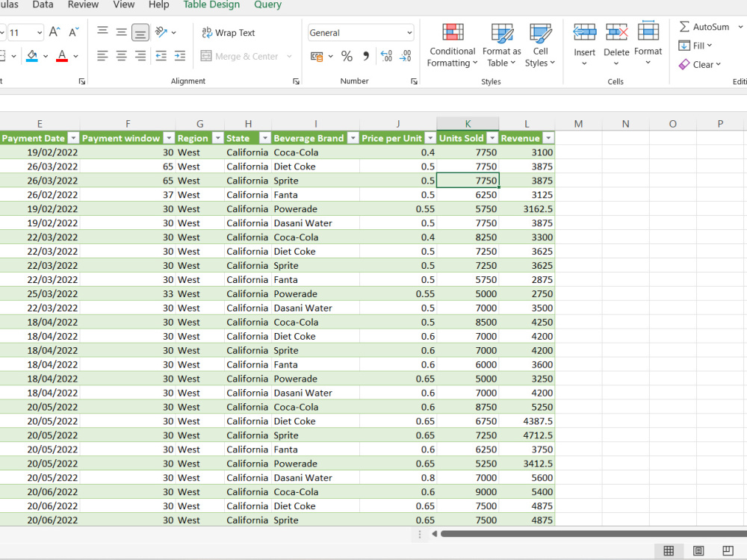Open font color dropdown arrow
This screenshot has width=747, height=560.
point(75,56)
